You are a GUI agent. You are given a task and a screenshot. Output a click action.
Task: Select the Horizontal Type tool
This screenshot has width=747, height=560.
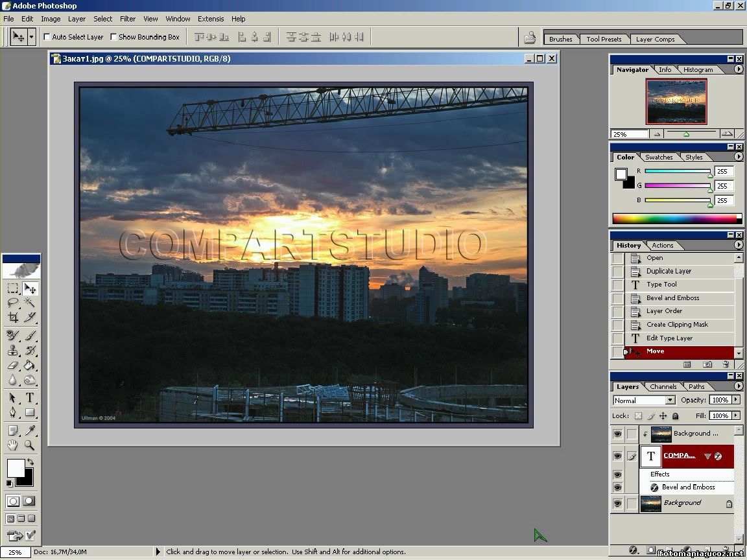tap(30, 398)
